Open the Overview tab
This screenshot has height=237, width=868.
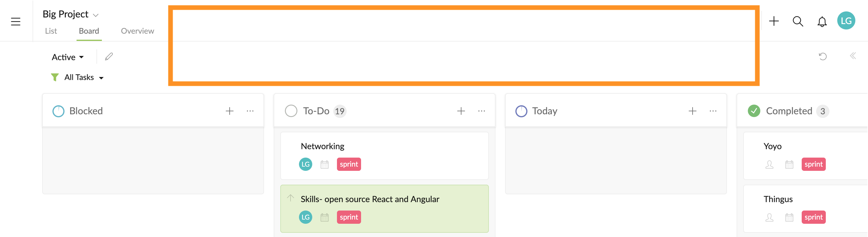coord(137,31)
